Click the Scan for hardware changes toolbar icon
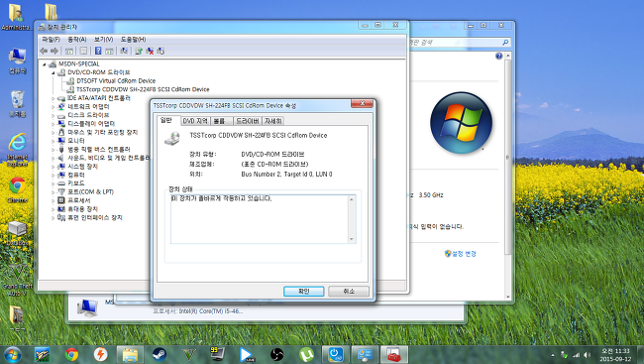Image resolution: width=644 pixels, height=364 pixels. point(124,51)
